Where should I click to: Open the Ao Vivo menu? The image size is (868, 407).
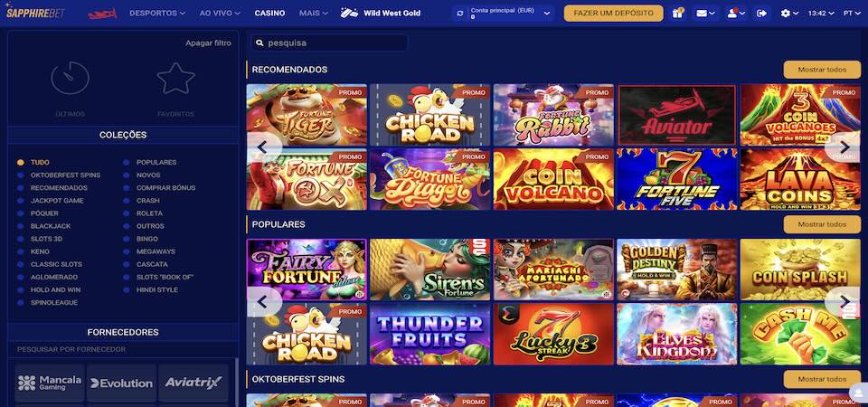(220, 13)
